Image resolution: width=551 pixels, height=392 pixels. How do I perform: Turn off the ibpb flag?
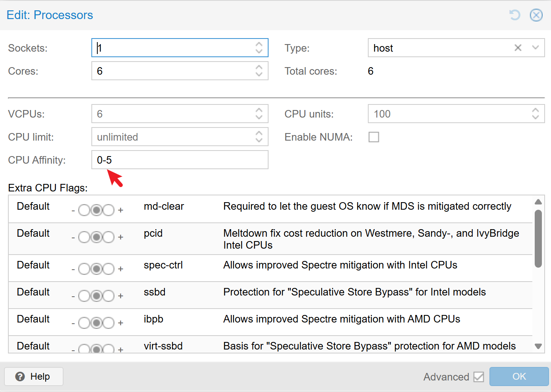coord(84,323)
